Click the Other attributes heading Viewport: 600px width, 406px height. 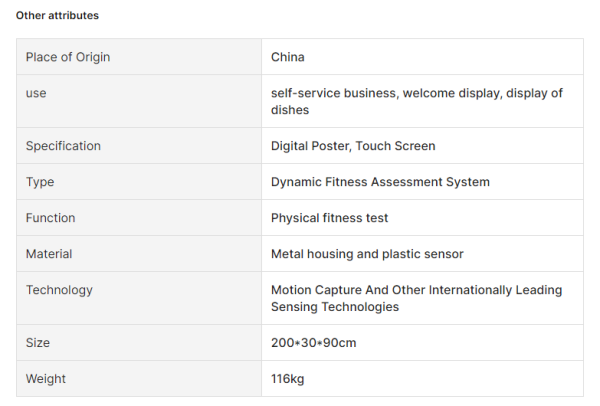click(x=57, y=16)
